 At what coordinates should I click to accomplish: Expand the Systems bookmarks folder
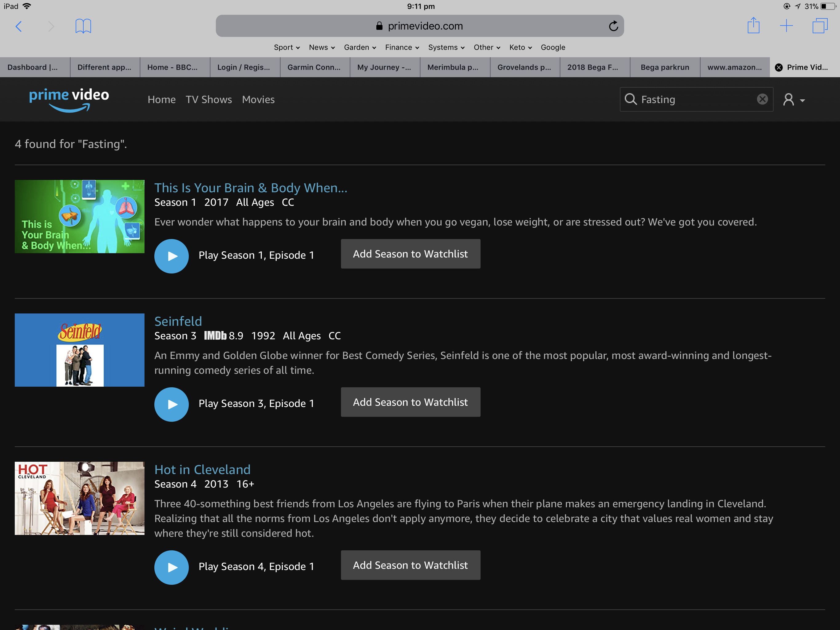[x=446, y=47]
